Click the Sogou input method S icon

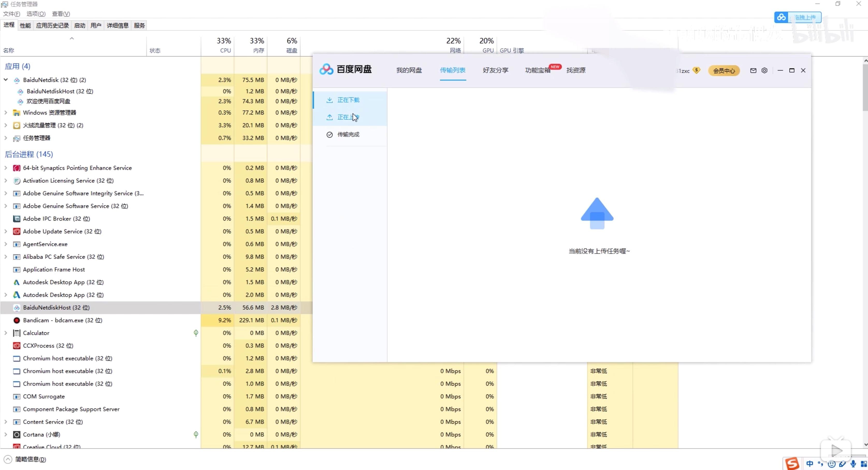click(x=792, y=464)
